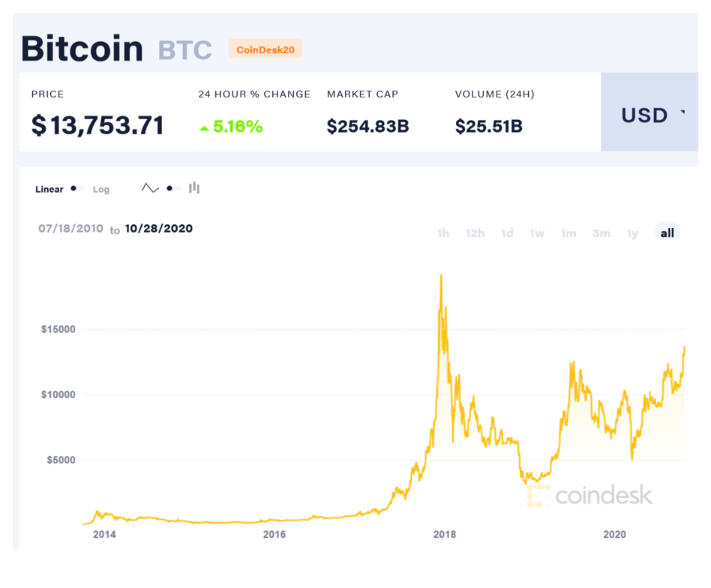
Task: Click the small arrow beside USD
Action: tap(682, 112)
